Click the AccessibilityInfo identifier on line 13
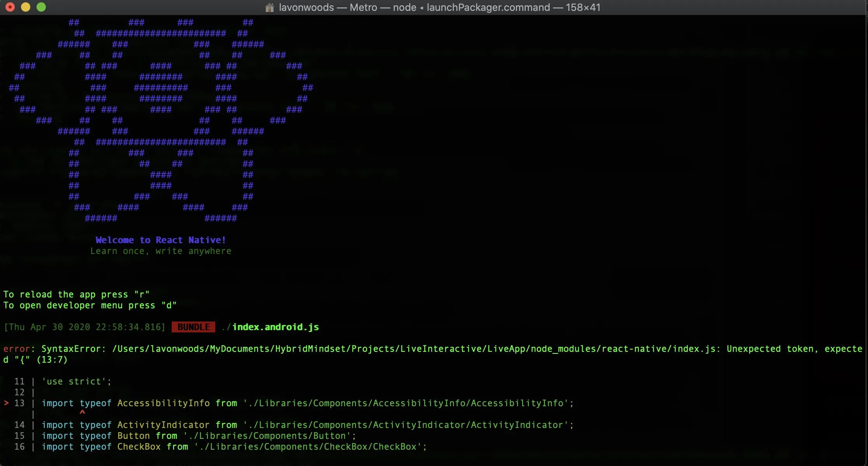Screen dimensions: 868x466 (x=163, y=403)
